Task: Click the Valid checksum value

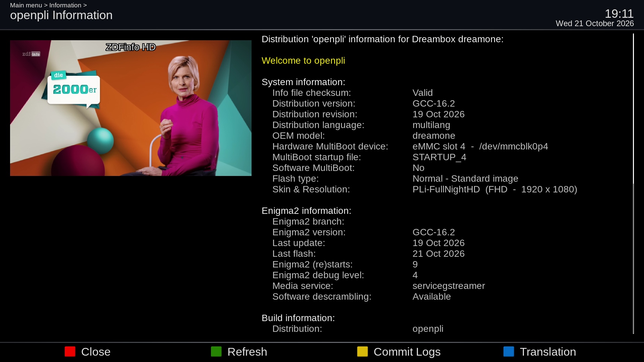Action: pyautogui.click(x=423, y=93)
